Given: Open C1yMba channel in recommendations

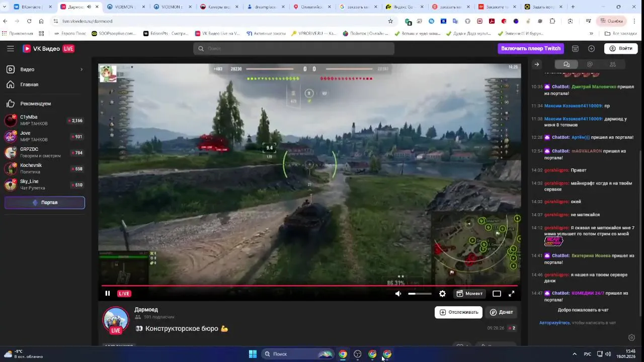Looking at the screenshot, I should [44, 121].
